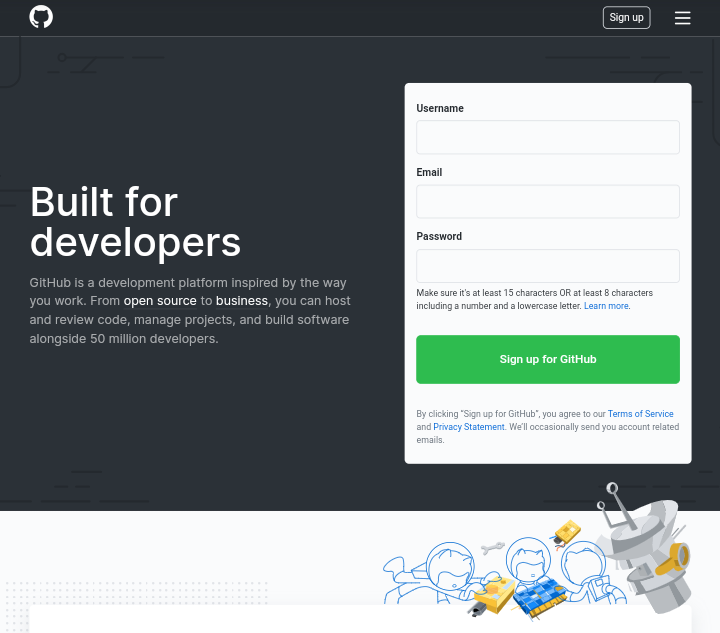
Task: Open the Learn more password link
Action: click(x=606, y=306)
